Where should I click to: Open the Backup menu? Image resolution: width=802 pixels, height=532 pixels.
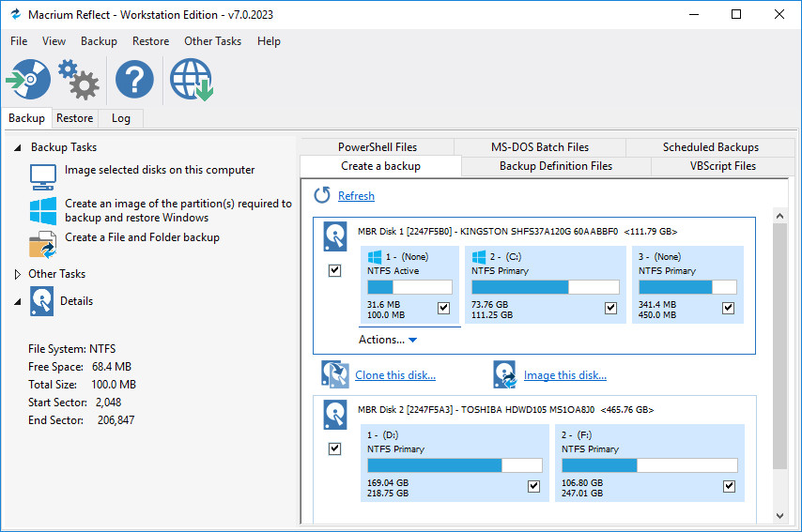(99, 41)
